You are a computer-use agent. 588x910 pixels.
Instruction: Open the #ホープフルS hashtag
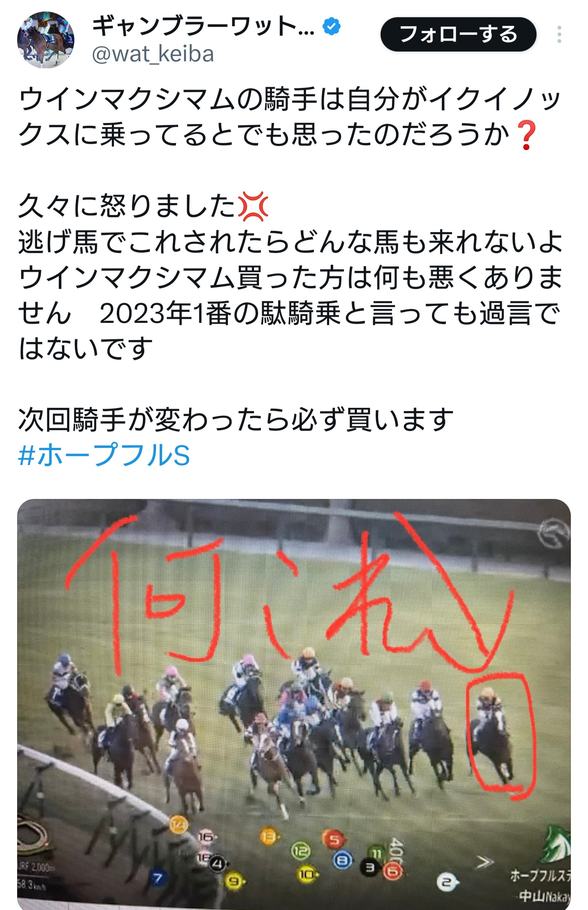[104, 455]
